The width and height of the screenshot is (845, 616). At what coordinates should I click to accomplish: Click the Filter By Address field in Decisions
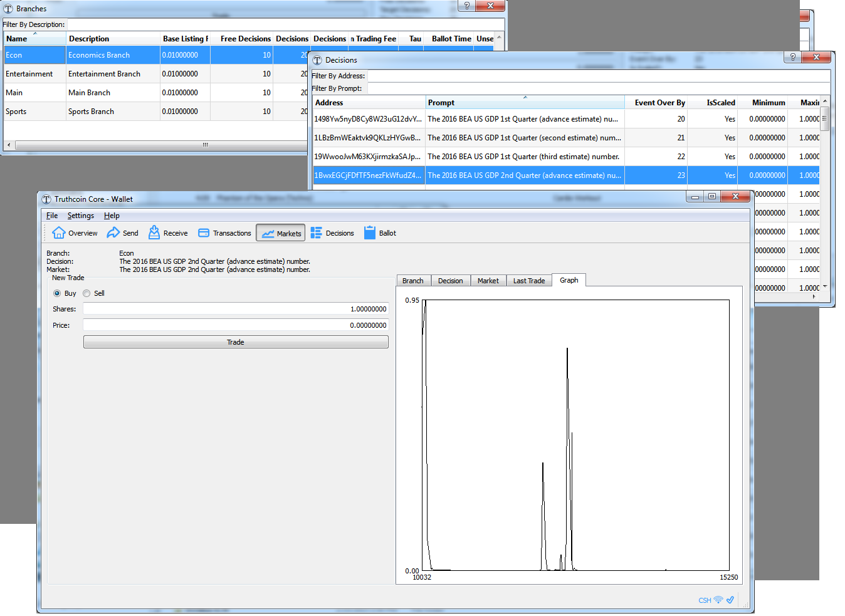coord(598,76)
